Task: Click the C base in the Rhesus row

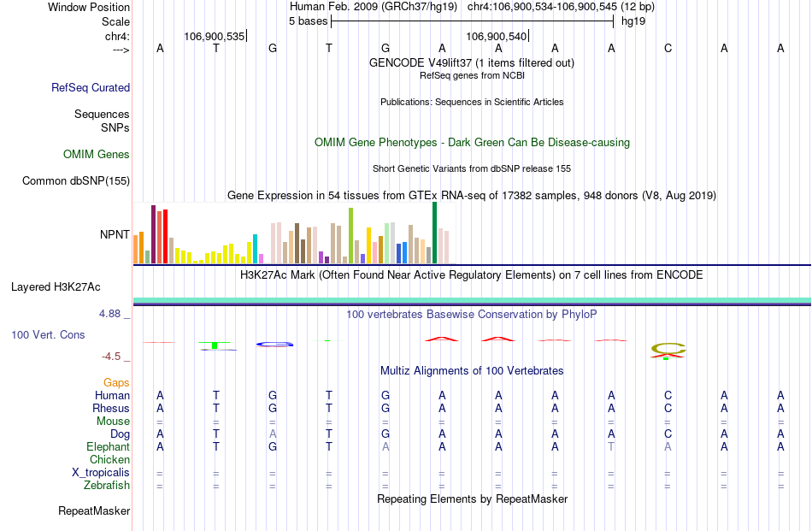Action: coord(668,408)
